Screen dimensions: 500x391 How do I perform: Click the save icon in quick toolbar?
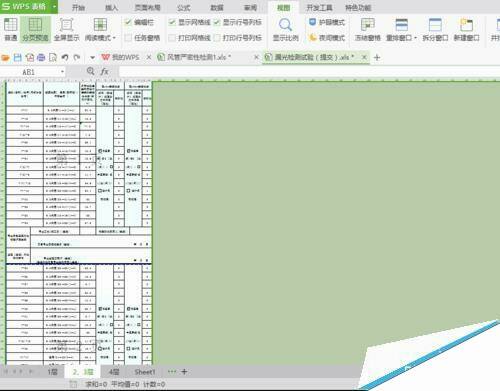pyautogui.click(x=18, y=58)
